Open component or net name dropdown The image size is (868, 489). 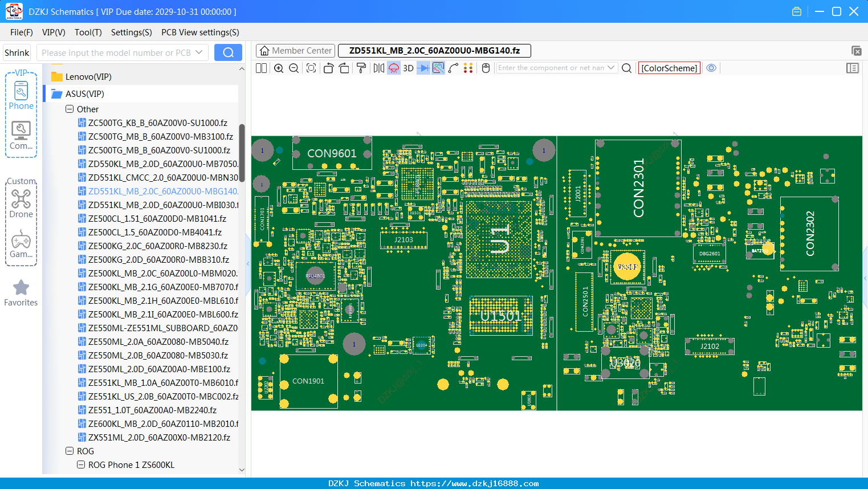(611, 68)
